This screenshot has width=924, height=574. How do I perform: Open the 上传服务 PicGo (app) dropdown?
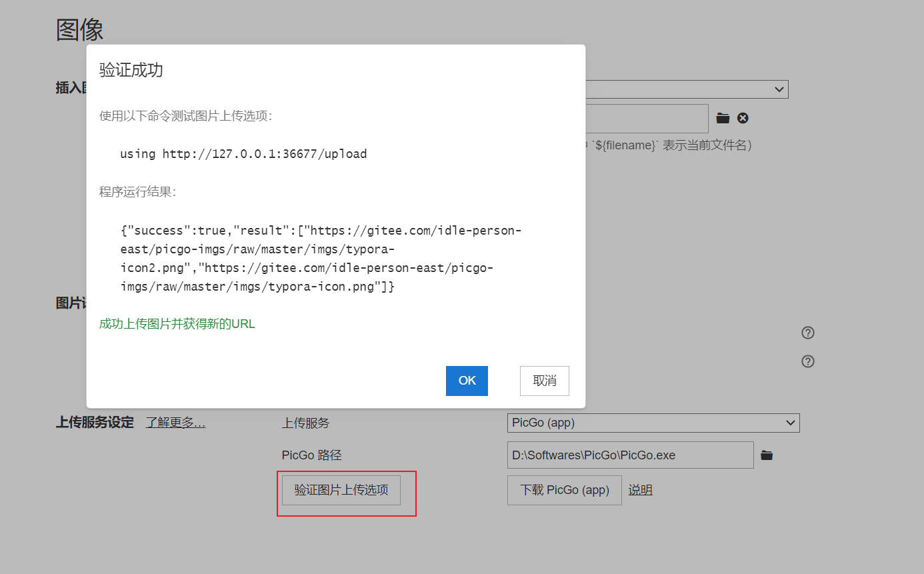(x=653, y=423)
